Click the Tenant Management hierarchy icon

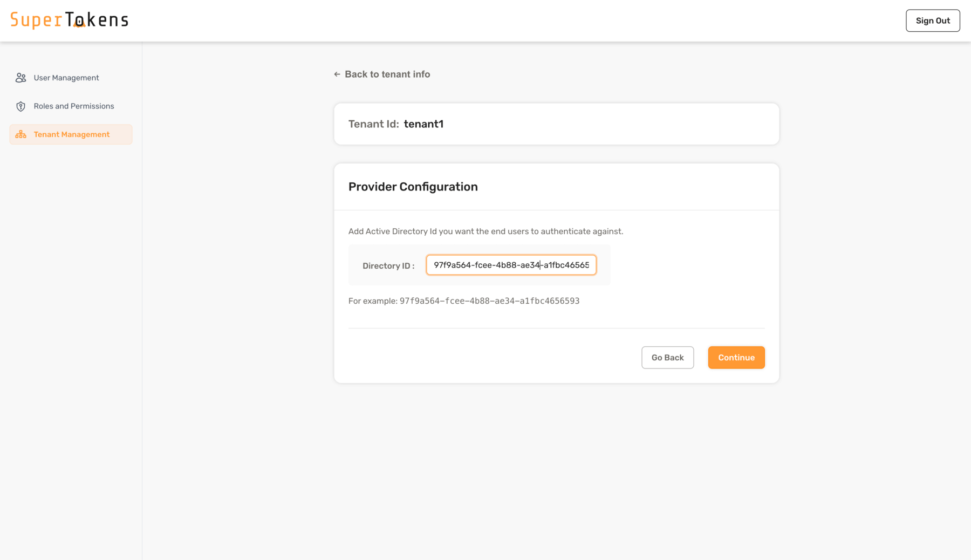pos(20,134)
